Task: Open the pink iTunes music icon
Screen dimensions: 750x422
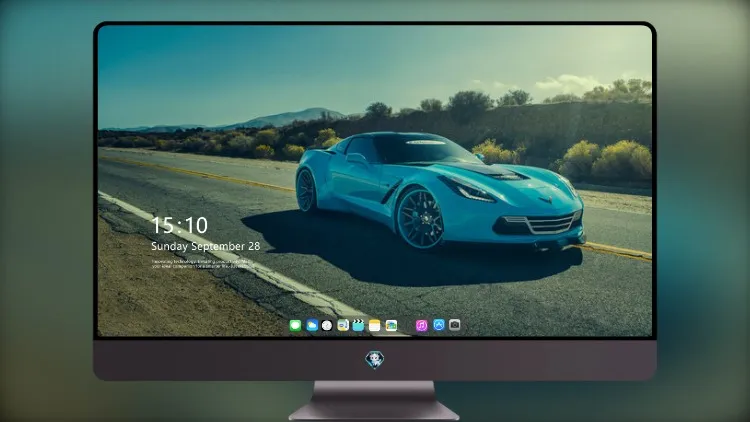Action: pos(421,326)
